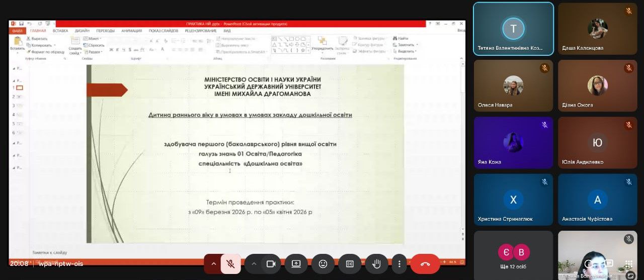The height and width of the screenshot is (280, 644).
Task: Raise your hand in the meeting
Action: point(376,264)
